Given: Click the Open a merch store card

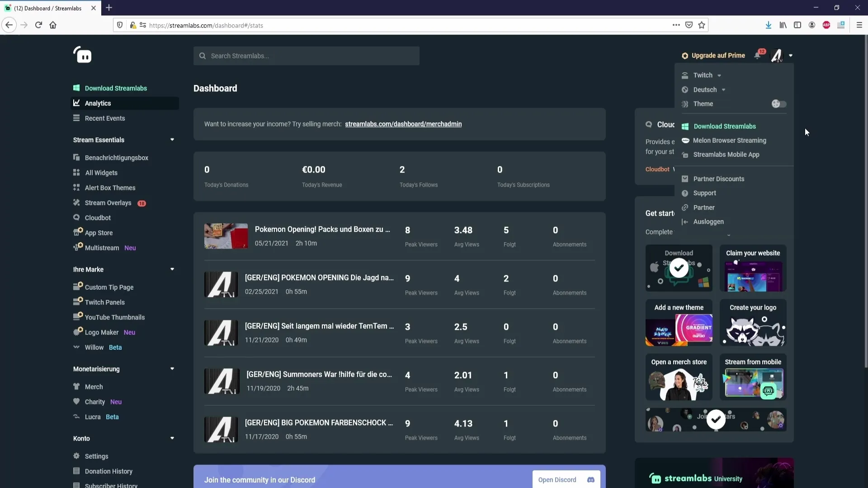Looking at the screenshot, I should pyautogui.click(x=679, y=377).
